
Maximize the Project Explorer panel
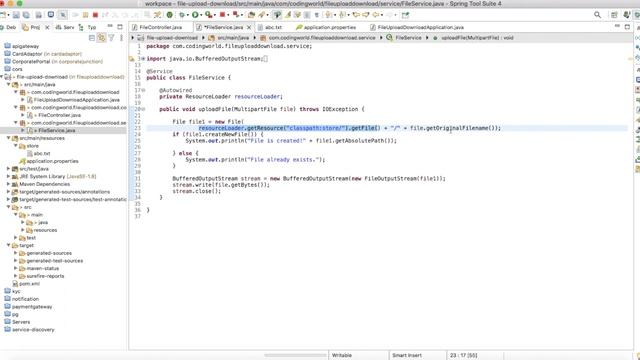120,27
